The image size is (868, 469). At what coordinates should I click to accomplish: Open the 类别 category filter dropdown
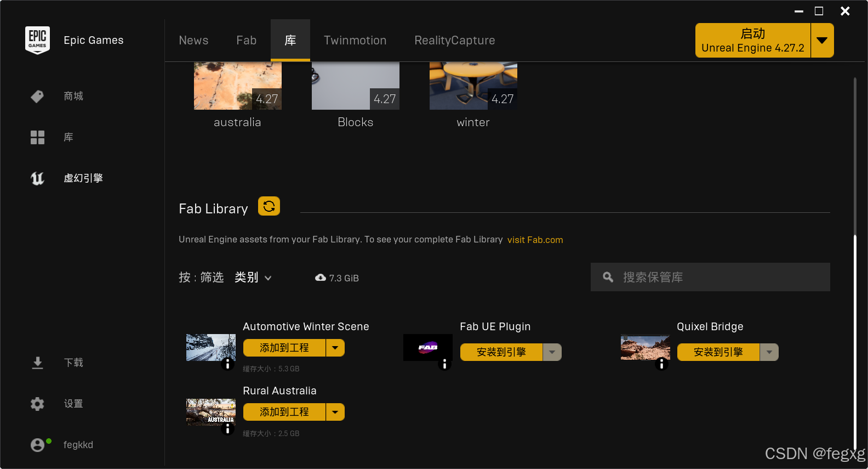tap(253, 278)
